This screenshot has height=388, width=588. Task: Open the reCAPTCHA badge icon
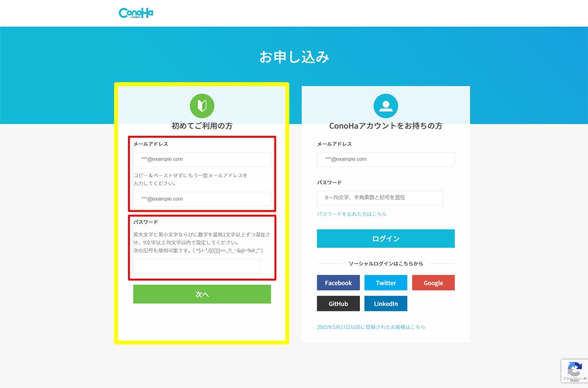pos(574,369)
